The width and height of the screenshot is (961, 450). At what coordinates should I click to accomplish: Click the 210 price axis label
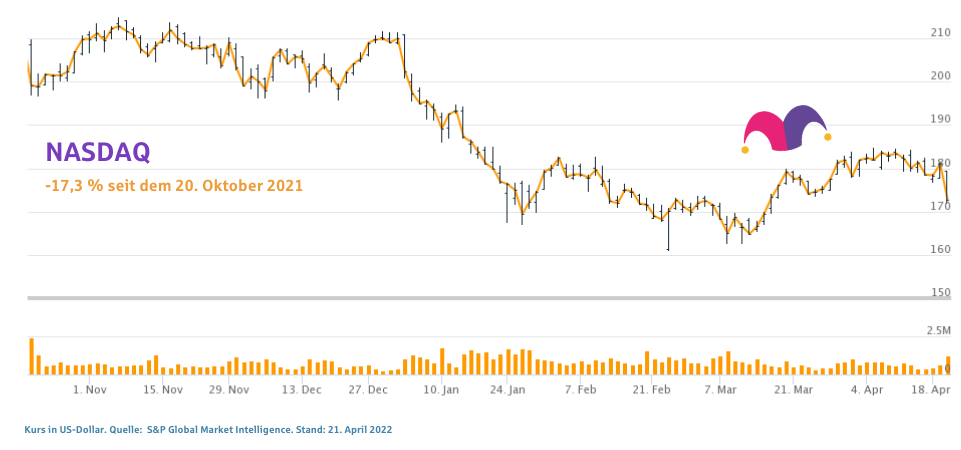click(940, 33)
